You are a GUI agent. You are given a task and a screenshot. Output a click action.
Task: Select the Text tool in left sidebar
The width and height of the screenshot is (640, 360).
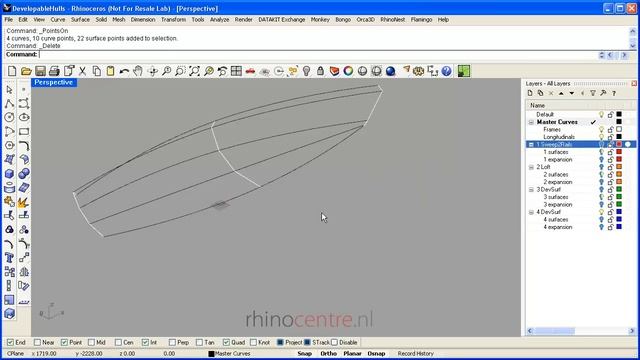[9, 258]
